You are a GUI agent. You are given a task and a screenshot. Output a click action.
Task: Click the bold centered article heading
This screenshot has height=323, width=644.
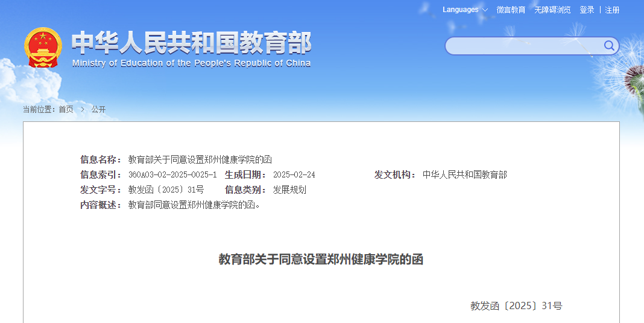321,260
